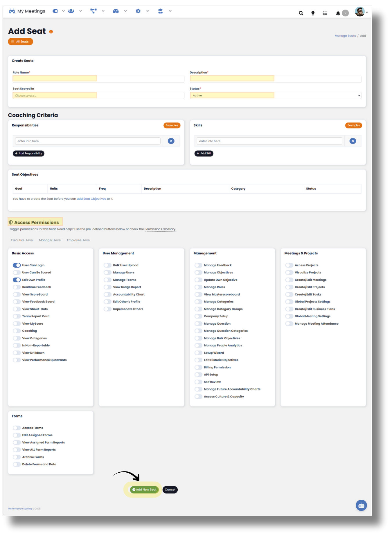Open the Seat Scored In multi-select

tap(98, 96)
